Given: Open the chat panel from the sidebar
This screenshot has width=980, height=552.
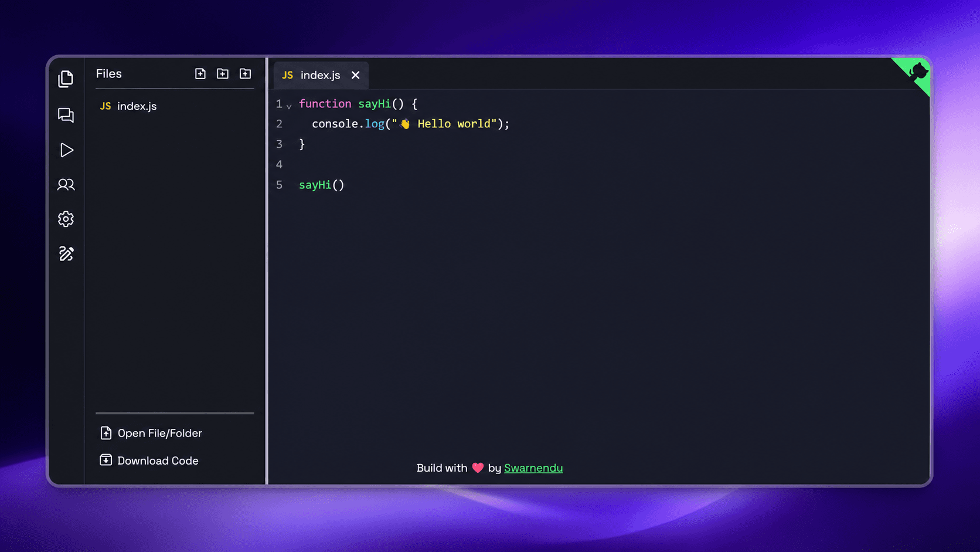Looking at the screenshot, I should click(66, 115).
